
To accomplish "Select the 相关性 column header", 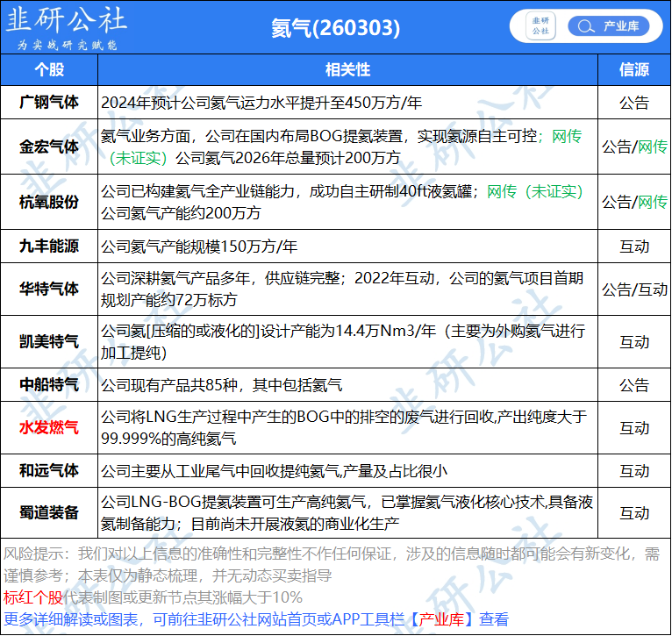I will [x=347, y=69].
